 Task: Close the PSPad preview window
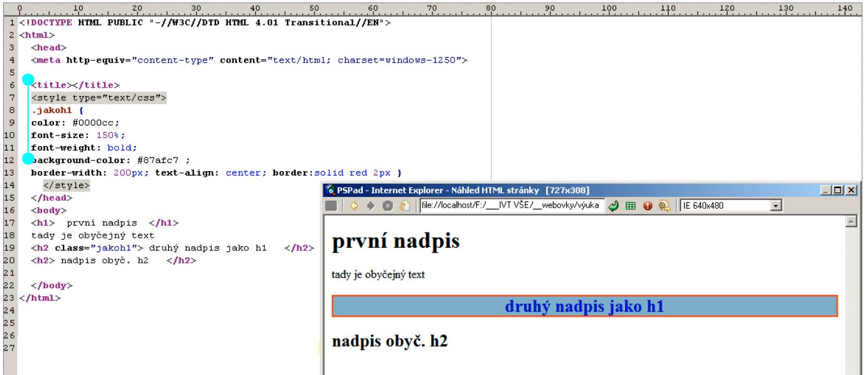(850, 190)
